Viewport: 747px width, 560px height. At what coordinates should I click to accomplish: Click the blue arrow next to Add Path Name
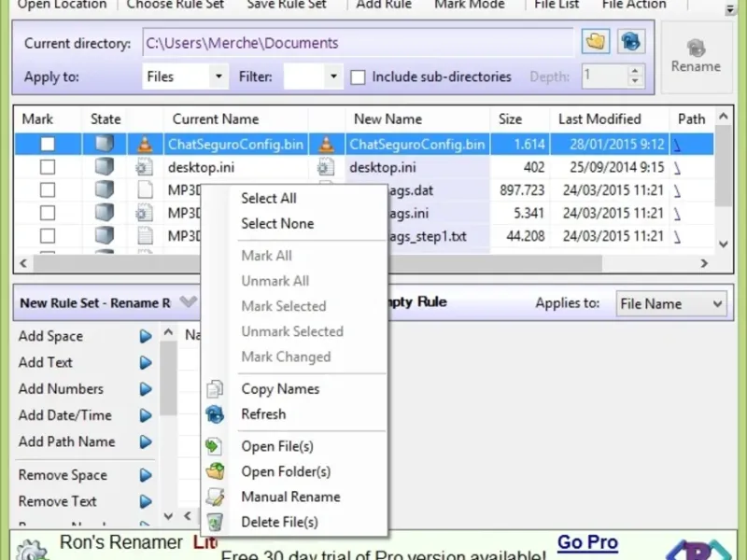(146, 441)
